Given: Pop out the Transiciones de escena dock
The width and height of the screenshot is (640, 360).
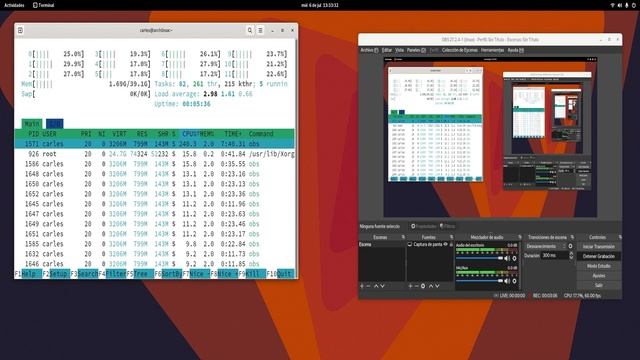Looking at the screenshot, I should [572, 237].
